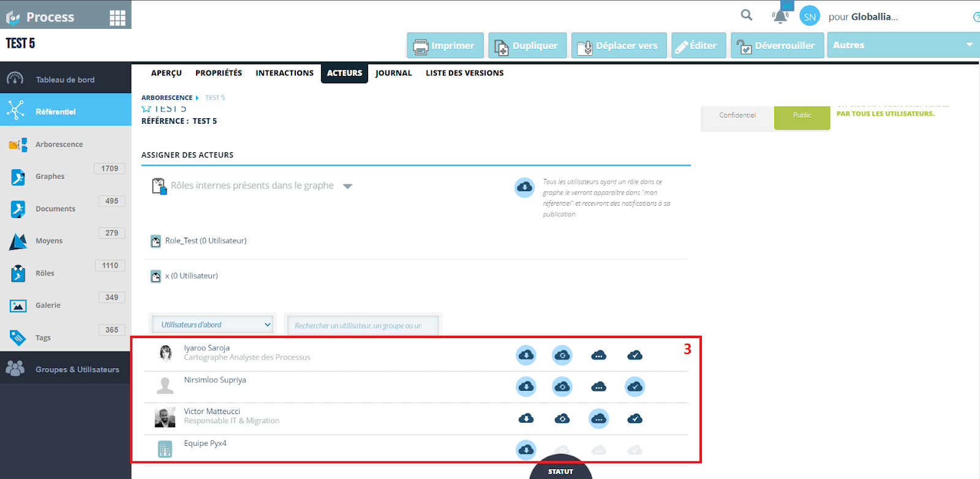Toggle cloud checkmark role for Victor Matteucci

click(635, 418)
